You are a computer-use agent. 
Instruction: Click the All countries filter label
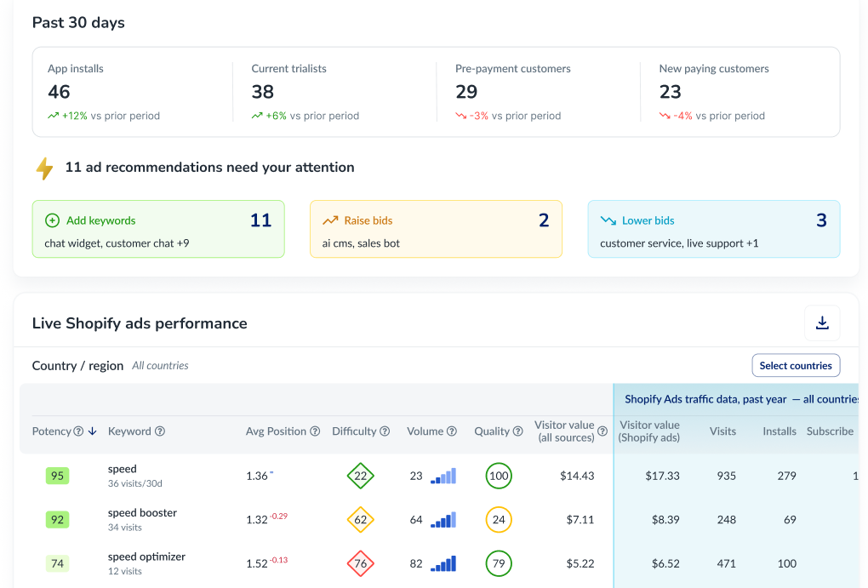pyautogui.click(x=160, y=365)
